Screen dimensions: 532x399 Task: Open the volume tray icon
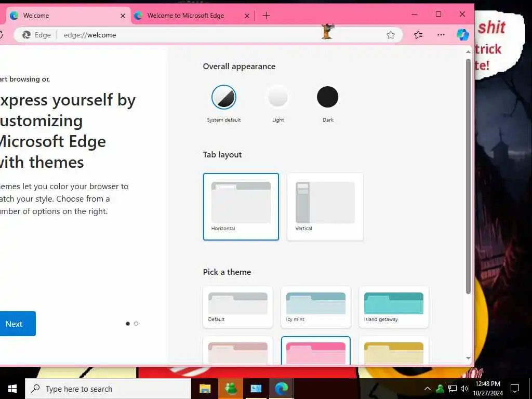pyautogui.click(x=464, y=389)
